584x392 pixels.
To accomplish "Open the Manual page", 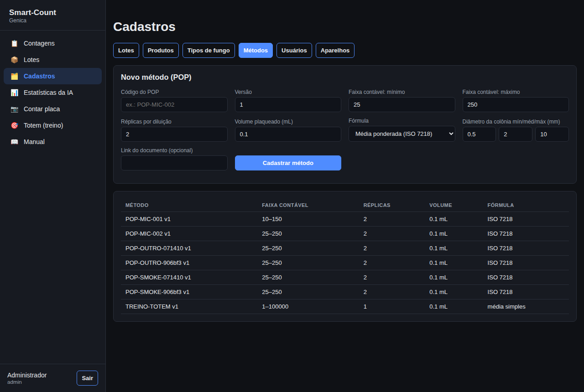I will 52,142.
